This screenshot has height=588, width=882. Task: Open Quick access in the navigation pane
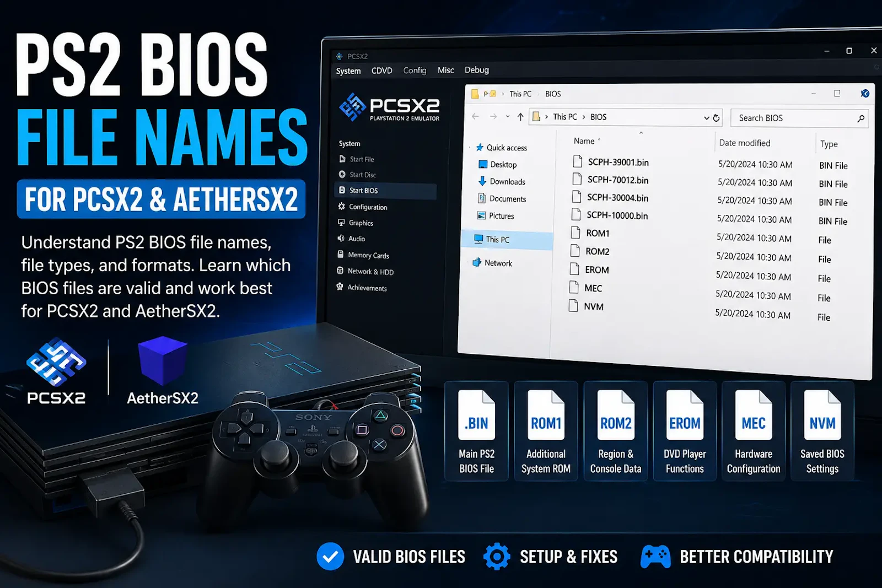[501, 148]
